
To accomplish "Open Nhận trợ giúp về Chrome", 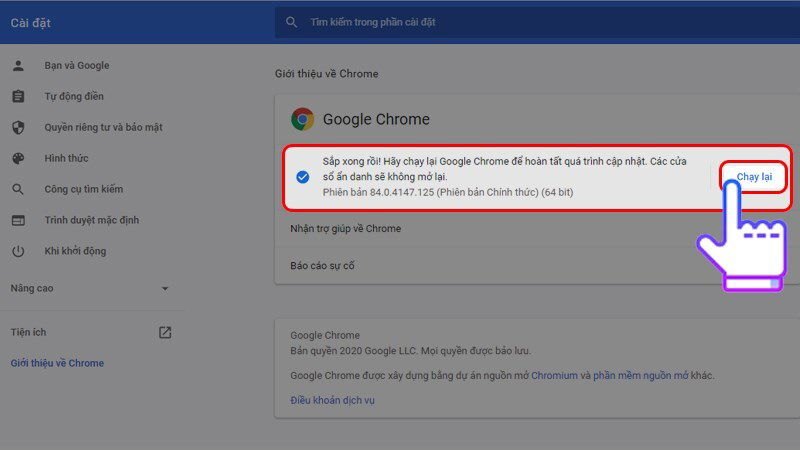I will (x=345, y=229).
